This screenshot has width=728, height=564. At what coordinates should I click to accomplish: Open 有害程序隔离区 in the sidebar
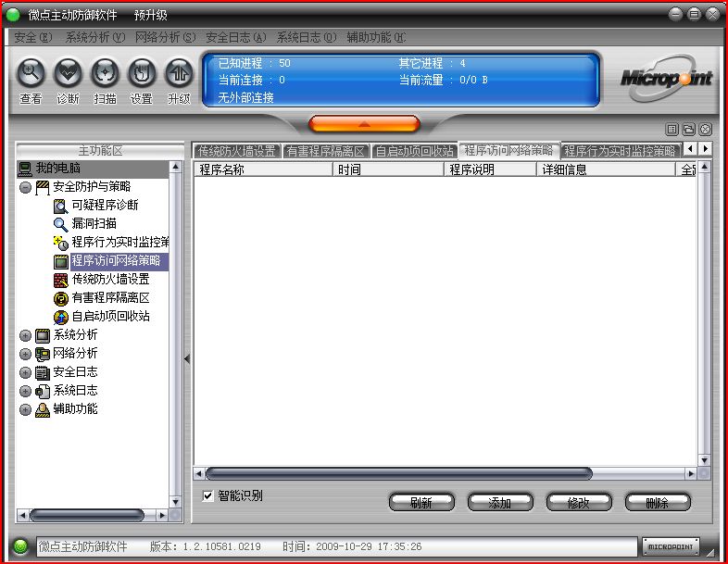click(110, 297)
